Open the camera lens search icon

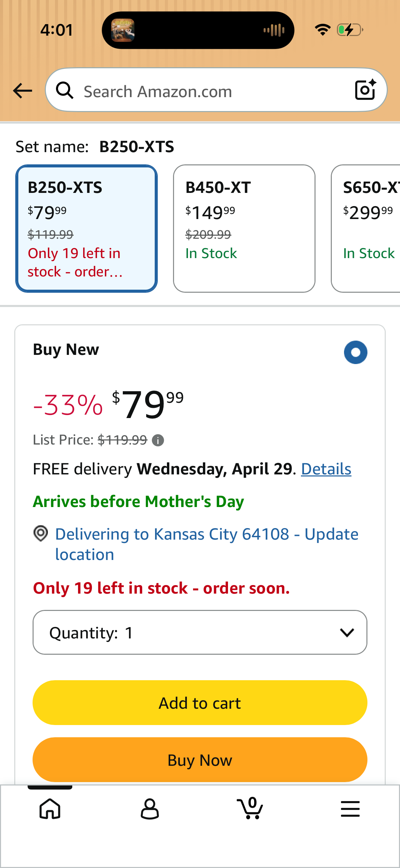coord(365,90)
